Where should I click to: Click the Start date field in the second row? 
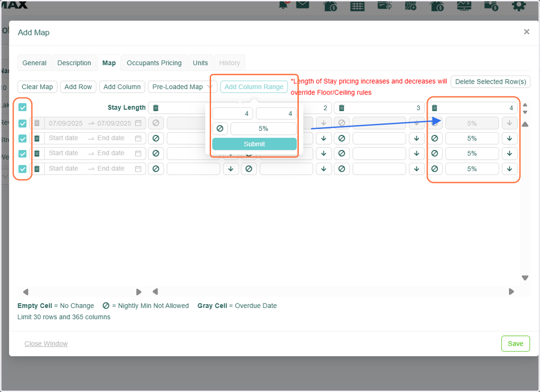(63, 138)
